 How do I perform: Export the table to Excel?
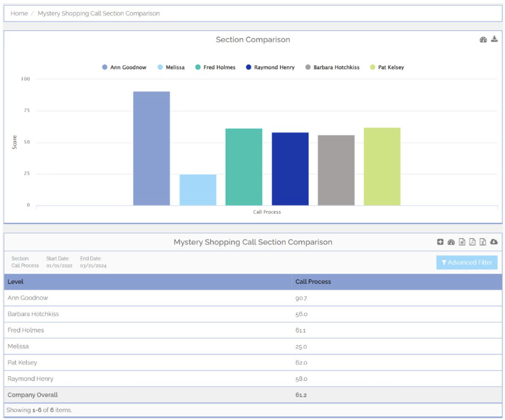point(483,242)
